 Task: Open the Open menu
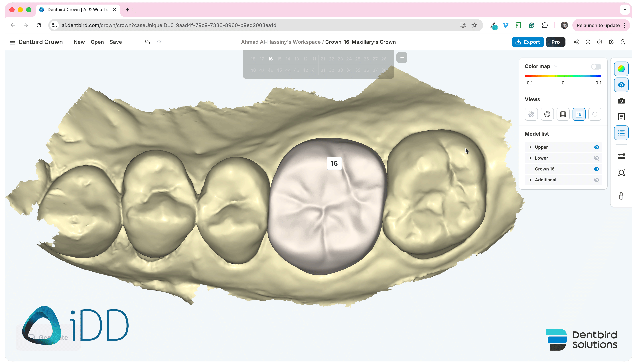[97, 42]
